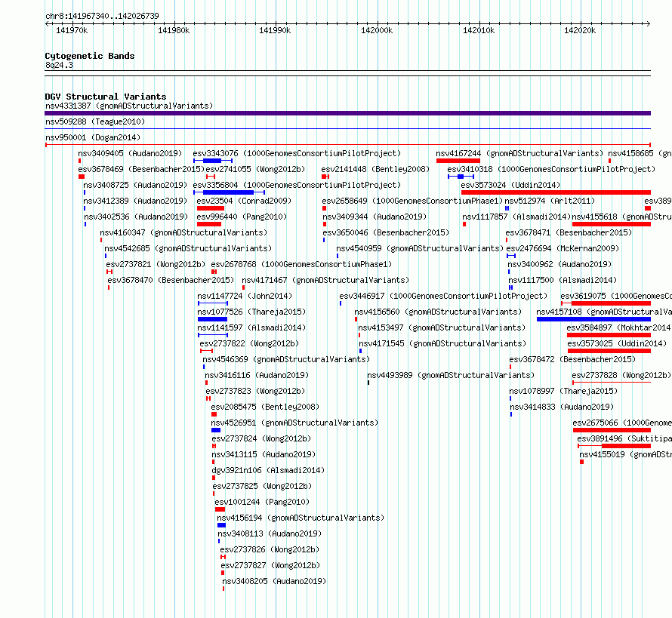Click the nsv3409405 (Audano2019) label
Image resolution: width=672 pixels, height=618 pixels.
pyautogui.click(x=130, y=153)
